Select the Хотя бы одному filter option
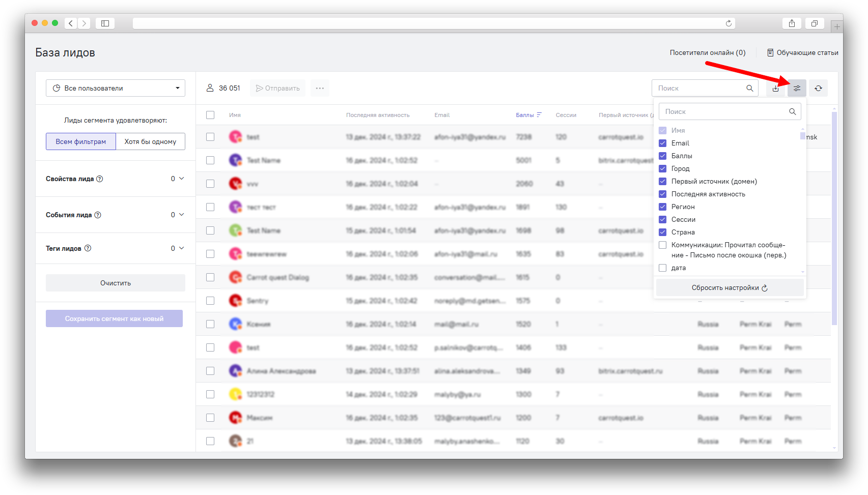 150,141
